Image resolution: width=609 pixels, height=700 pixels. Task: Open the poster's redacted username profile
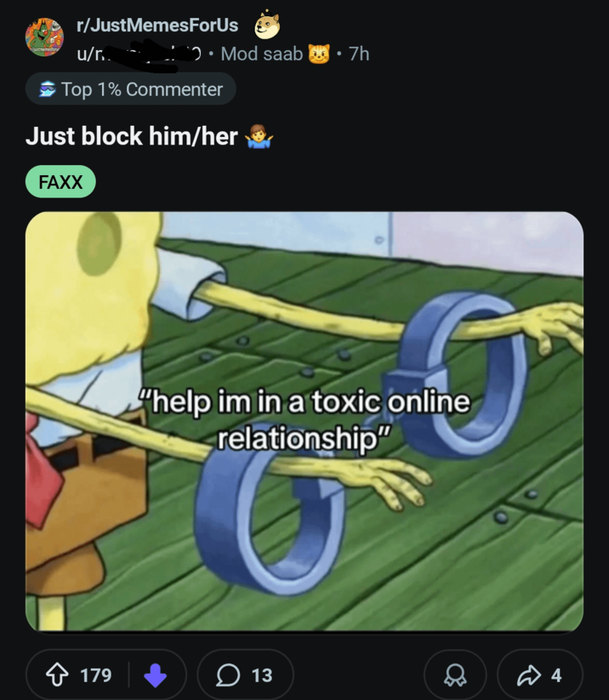tap(138, 54)
